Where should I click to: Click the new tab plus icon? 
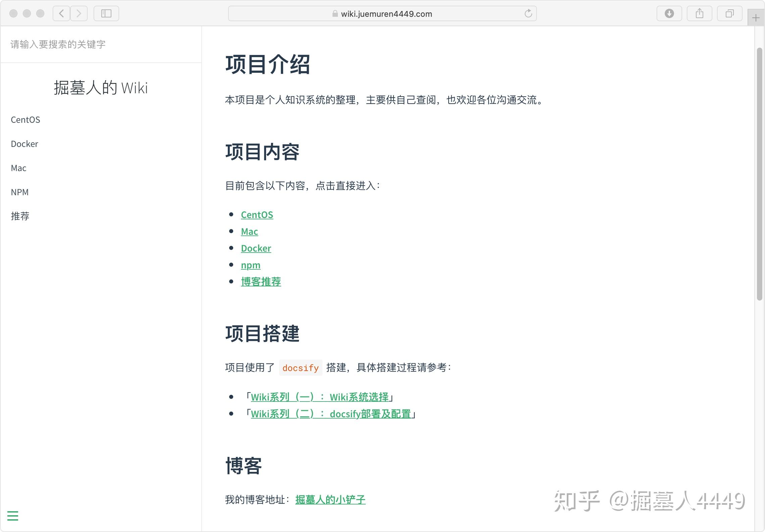(x=755, y=17)
